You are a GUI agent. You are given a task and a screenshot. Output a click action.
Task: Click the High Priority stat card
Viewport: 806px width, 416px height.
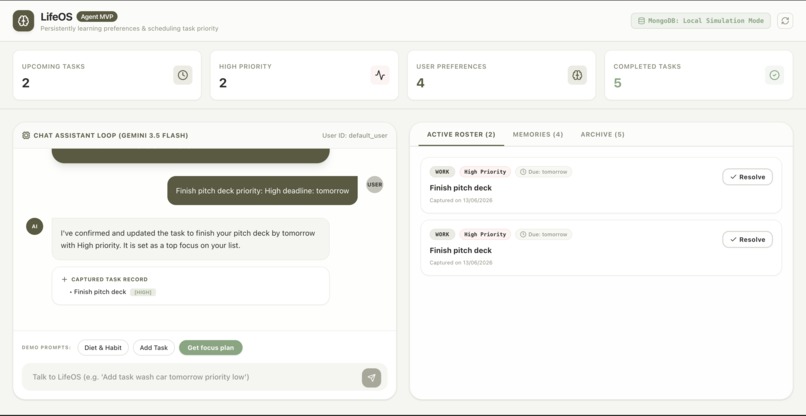(304, 75)
